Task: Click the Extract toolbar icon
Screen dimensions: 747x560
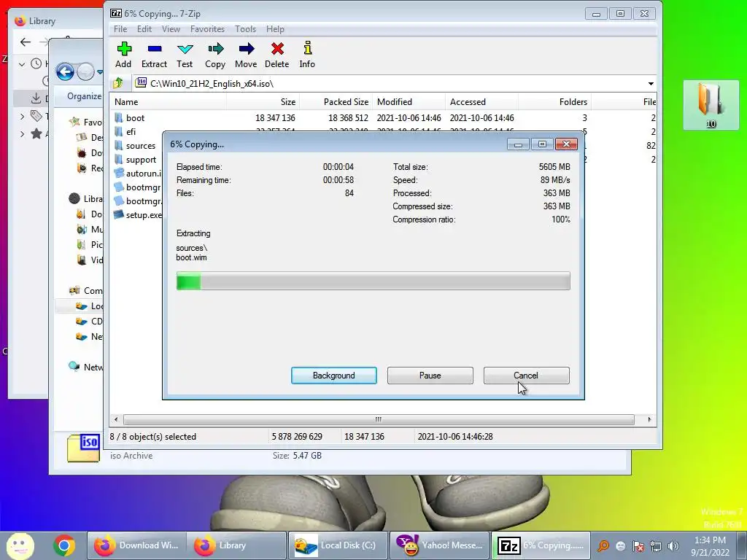Action: tap(155, 49)
